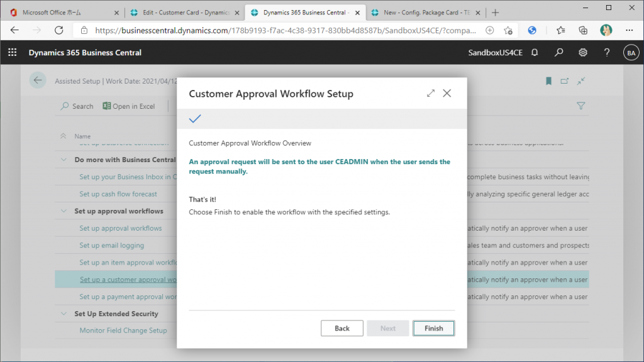Go back one page in the browser
This screenshot has height=362, width=644.
click(15, 30)
